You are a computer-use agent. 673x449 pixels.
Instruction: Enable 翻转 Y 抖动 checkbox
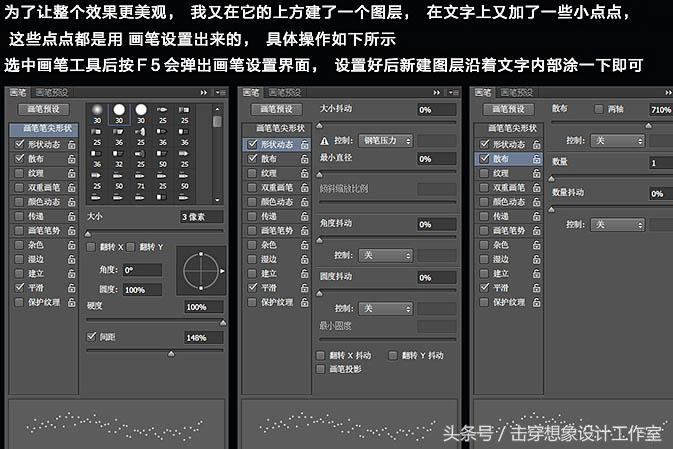click(393, 355)
